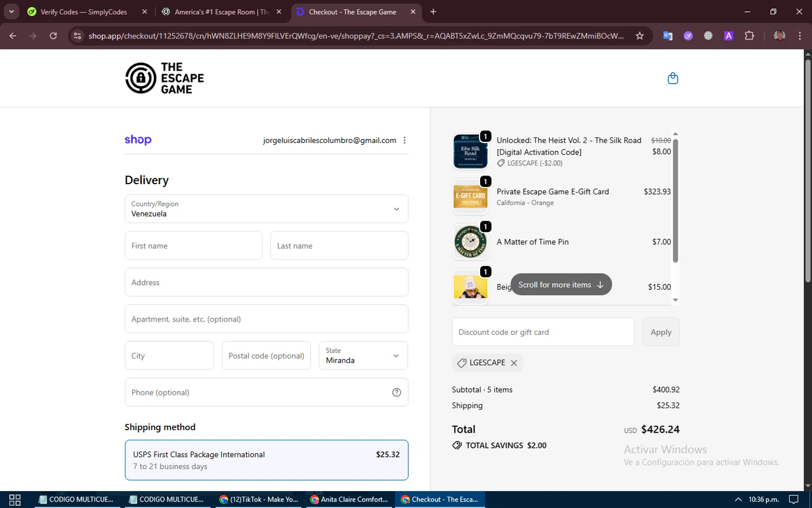Open a new browser tab
The image size is (812, 508).
tap(433, 12)
